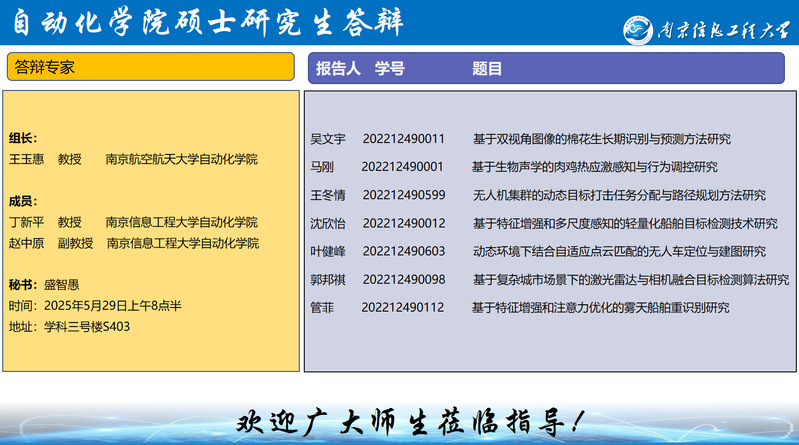This screenshot has width=799, height=445.
Task: Click the 答辩专家 orange header box
Action: (x=150, y=67)
